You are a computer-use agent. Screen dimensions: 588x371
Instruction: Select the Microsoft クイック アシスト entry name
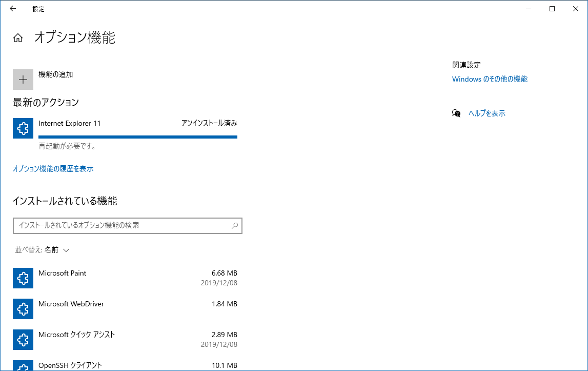click(76, 335)
